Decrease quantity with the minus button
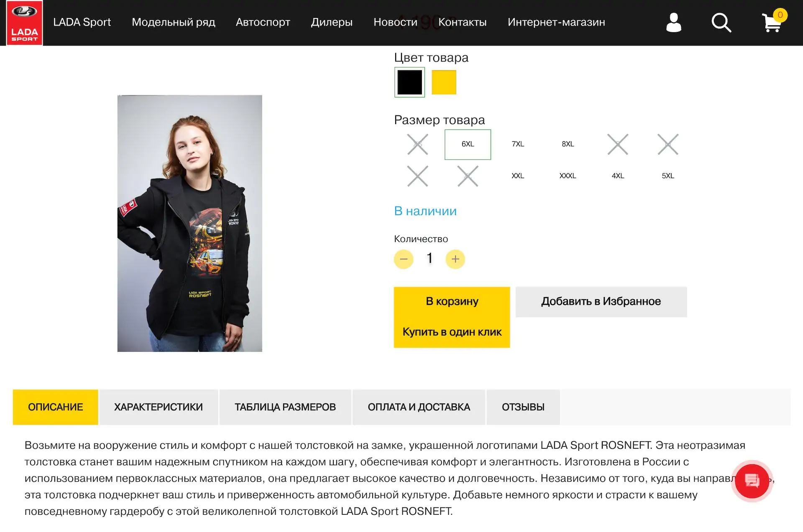803x532 pixels. pyautogui.click(x=404, y=259)
